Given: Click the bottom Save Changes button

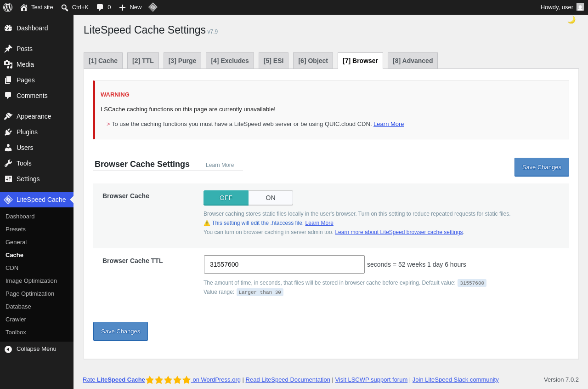Looking at the screenshot, I should pyautogui.click(x=120, y=331).
